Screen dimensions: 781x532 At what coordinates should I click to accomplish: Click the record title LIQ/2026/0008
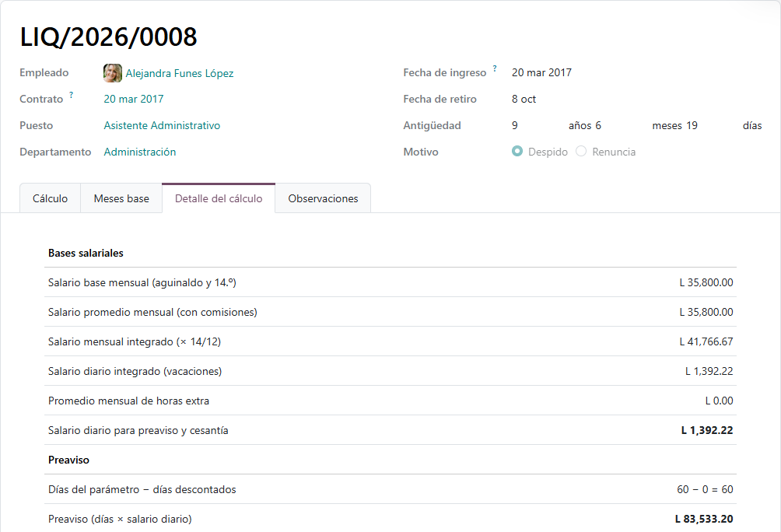click(109, 37)
